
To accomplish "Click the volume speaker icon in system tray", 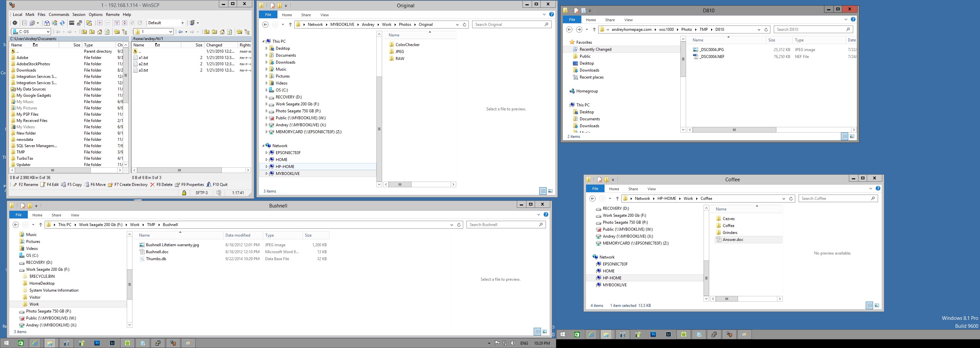I will pos(513,343).
